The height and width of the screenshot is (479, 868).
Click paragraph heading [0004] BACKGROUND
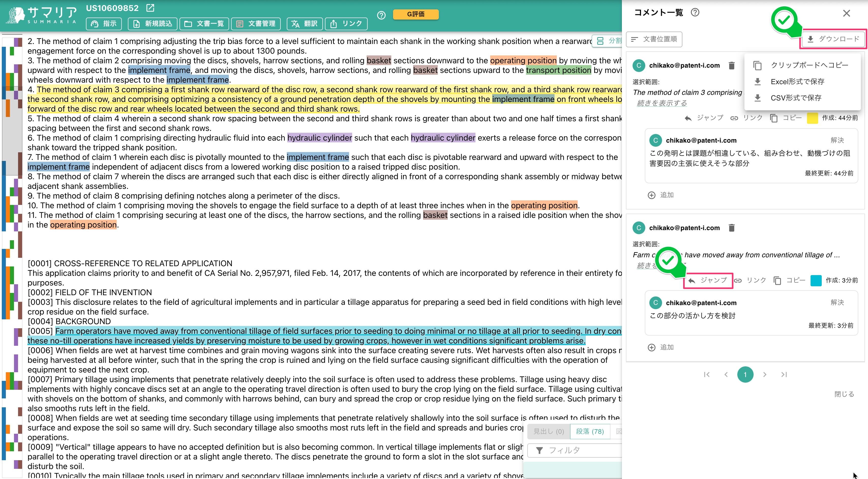69,321
